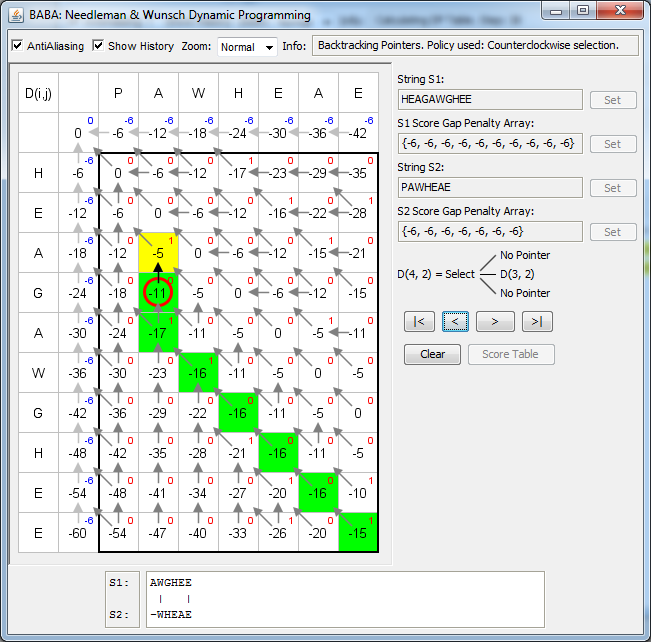This screenshot has width=651, height=642.
Task: Step back one step in history
Action: tap(455, 321)
